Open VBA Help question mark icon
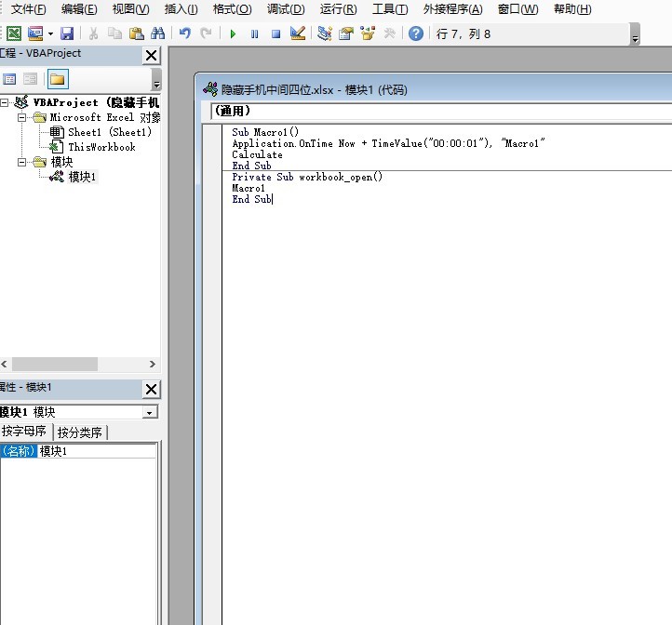This screenshot has height=625, width=672. coord(416,33)
